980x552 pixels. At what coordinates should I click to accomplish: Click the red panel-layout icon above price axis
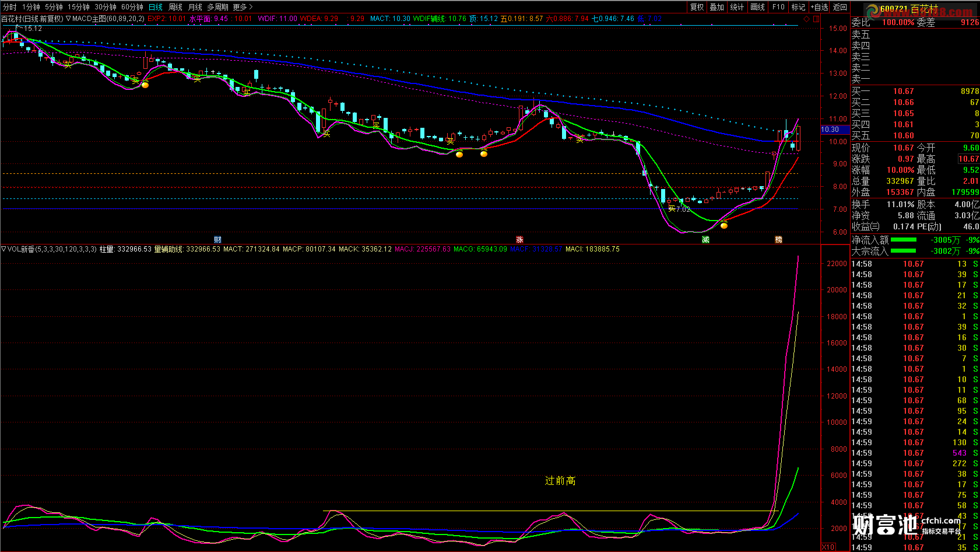(x=816, y=19)
